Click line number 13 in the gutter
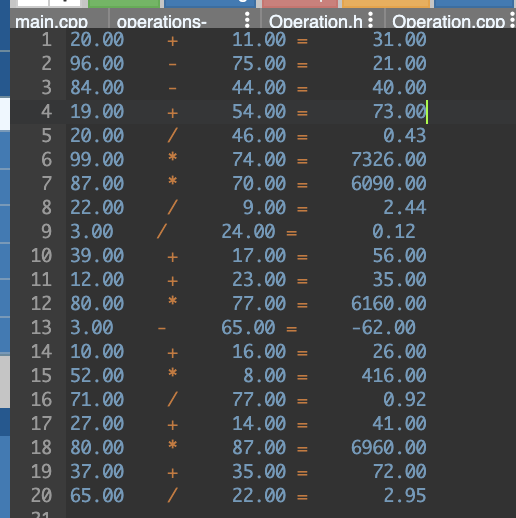Viewport: 516px width, 518px height. tap(41, 328)
